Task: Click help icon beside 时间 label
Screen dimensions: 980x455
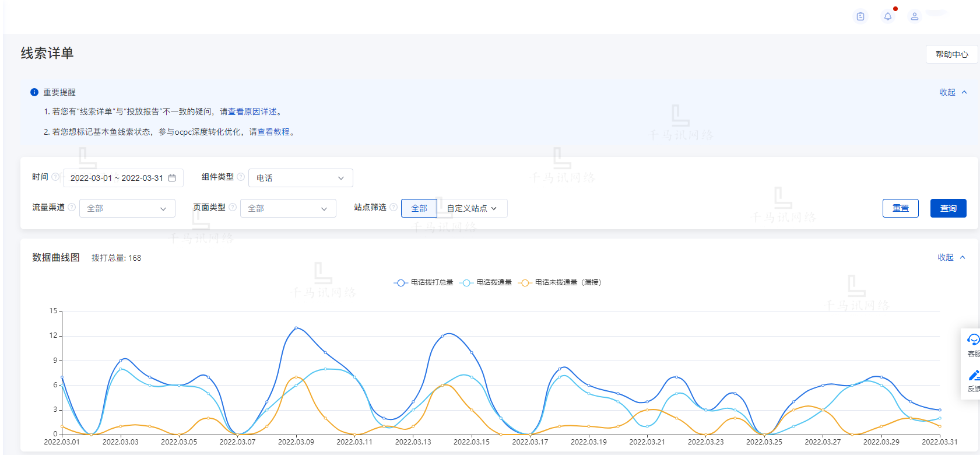Action: (x=55, y=177)
